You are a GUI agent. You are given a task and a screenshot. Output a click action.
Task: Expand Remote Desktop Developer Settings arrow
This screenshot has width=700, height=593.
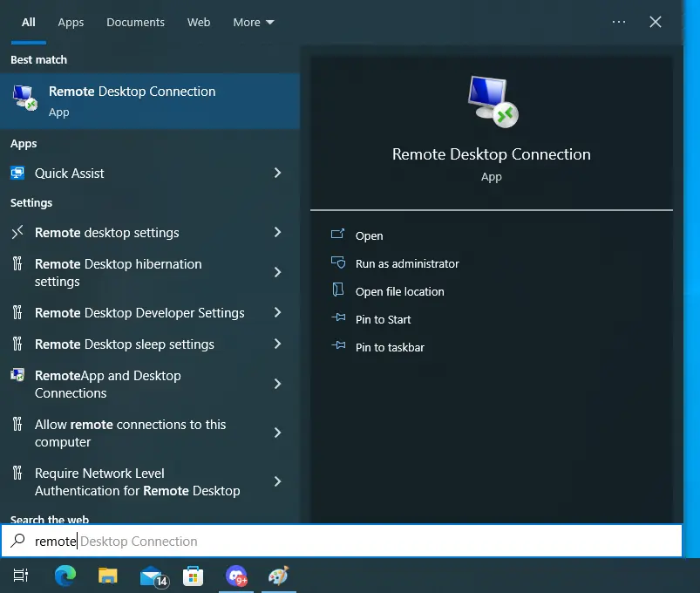pos(277,312)
